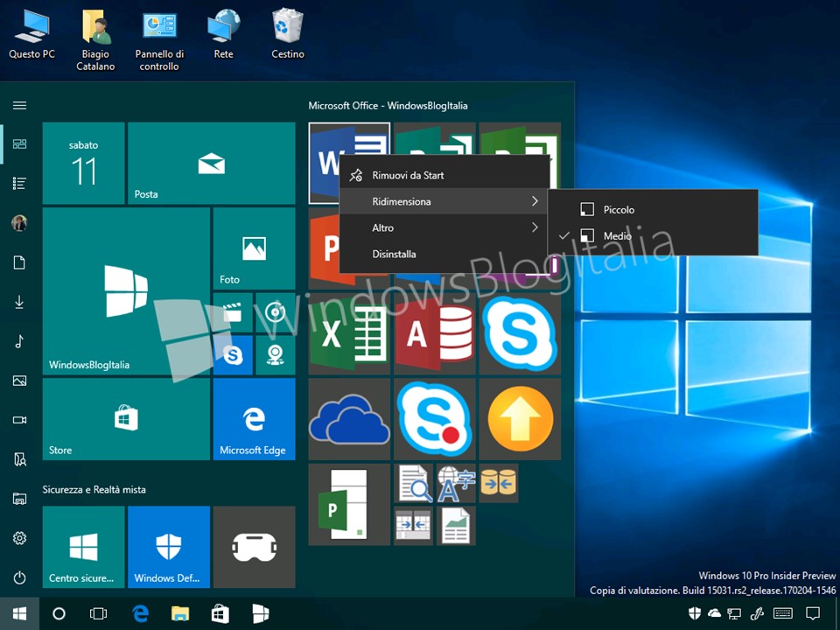Open the small webcam camera tile
This screenshot has height=630, width=840.
pos(276,355)
